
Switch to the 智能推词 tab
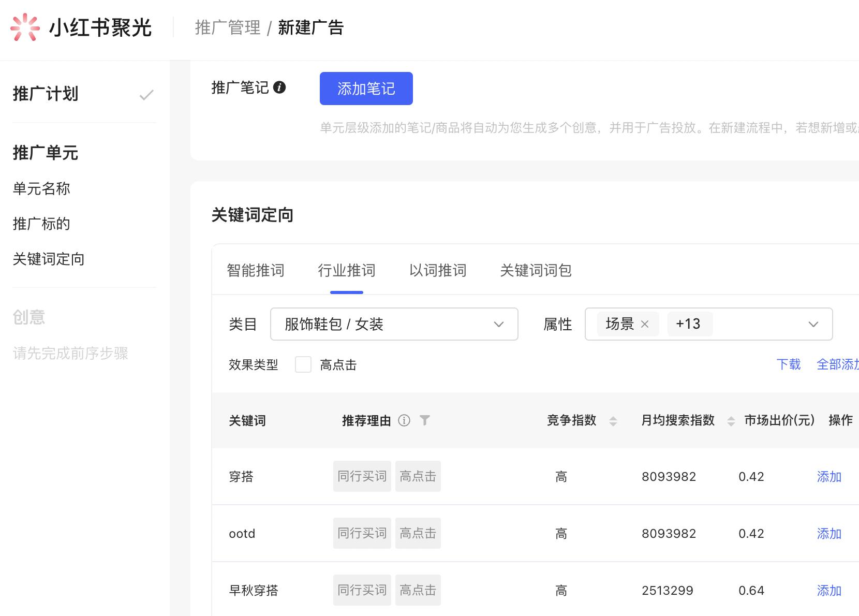[x=256, y=270]
